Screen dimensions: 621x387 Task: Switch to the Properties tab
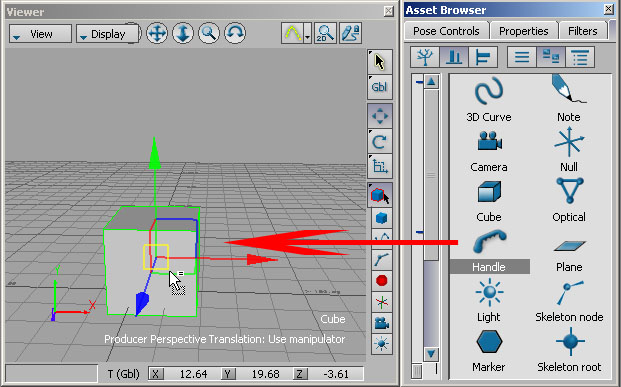click(x=524, y=31)
